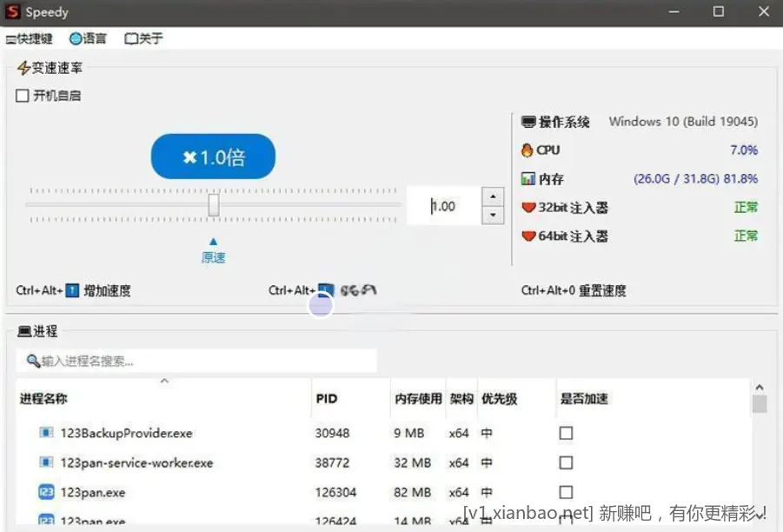This screenshot has width=783, height=532.
Task: Click the memory usage chart icon
Action: 528,178
